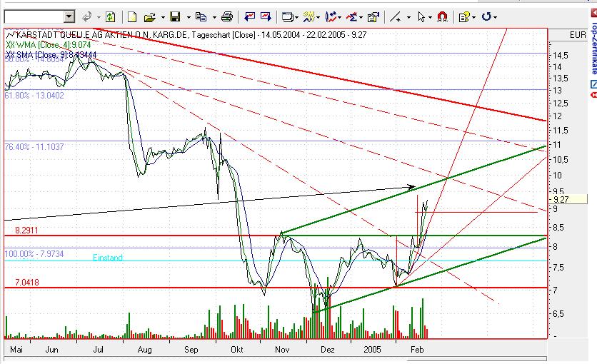597x364 pixels.
Task: Click the chart type candlestick icon
Action: tap(331, 16)
